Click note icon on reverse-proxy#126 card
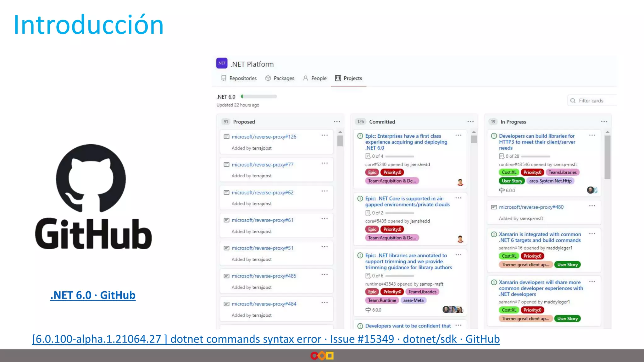The image size is (644, 362). [226, 137]
